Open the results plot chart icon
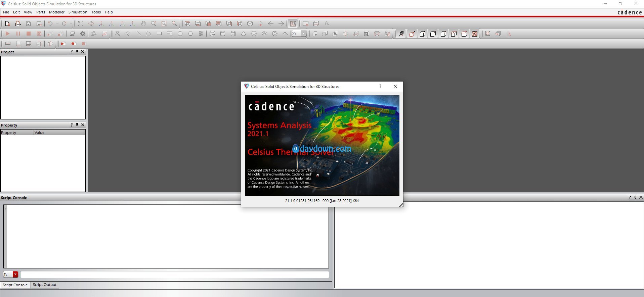The width and height of the screenshot is (644, 297). [104, 34]
